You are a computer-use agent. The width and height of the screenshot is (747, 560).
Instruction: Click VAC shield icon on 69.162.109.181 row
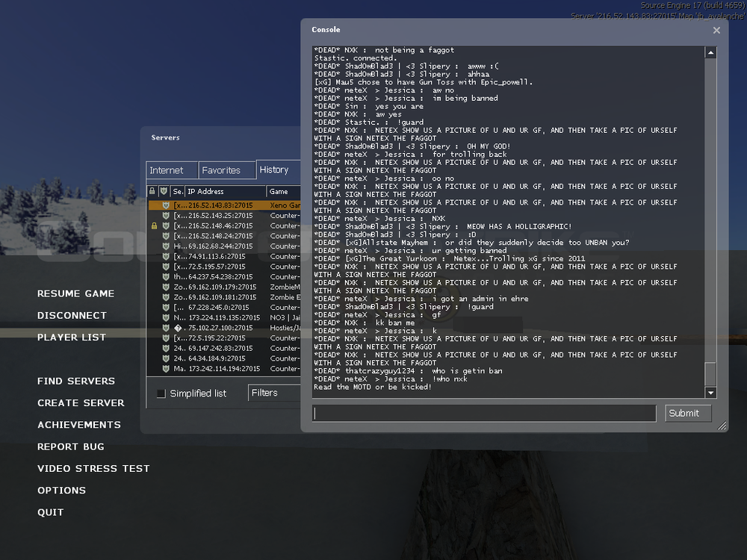coord(166,297)
